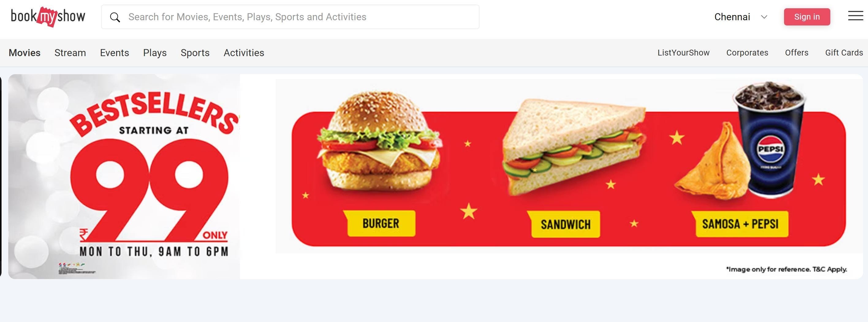View the Offers page
The image size is (868, 322).
797,53
